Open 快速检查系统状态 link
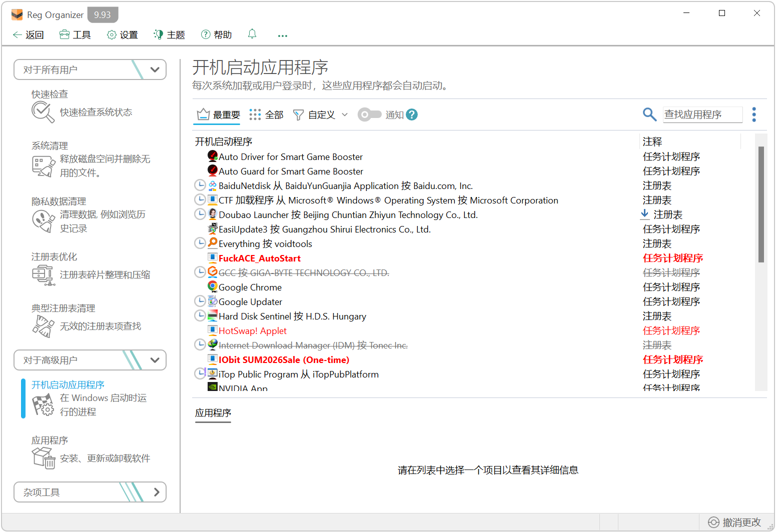The image size is (776, 532). (96, 112)
